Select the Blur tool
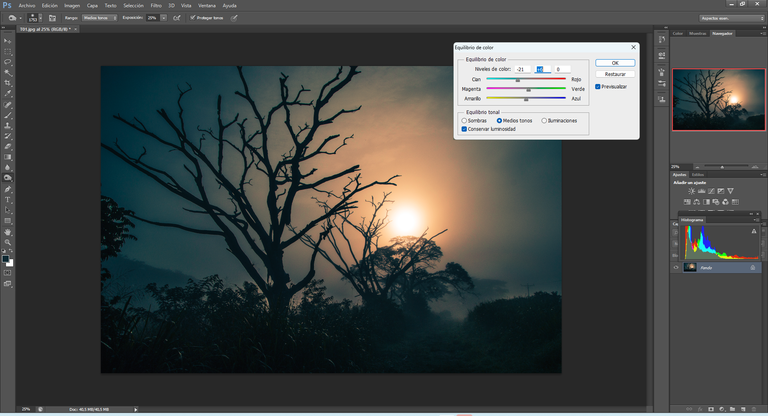This screenshot has height=416, width=768. click(7, 168)
